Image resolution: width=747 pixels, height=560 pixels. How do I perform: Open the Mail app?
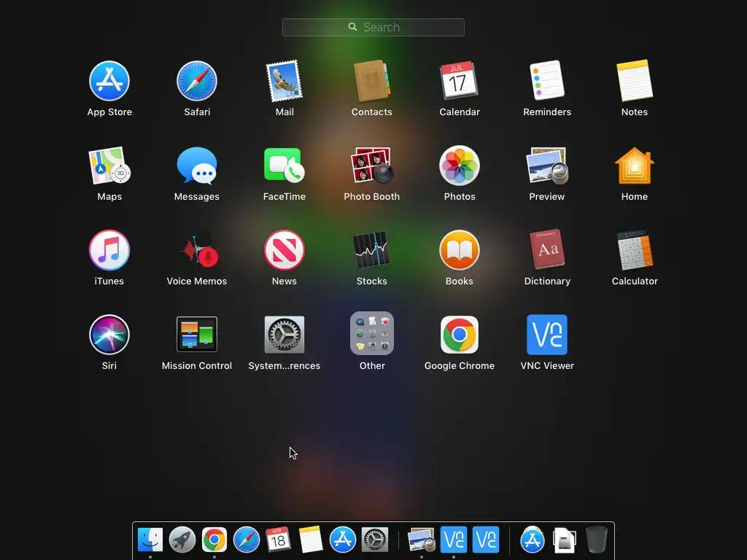285,81
